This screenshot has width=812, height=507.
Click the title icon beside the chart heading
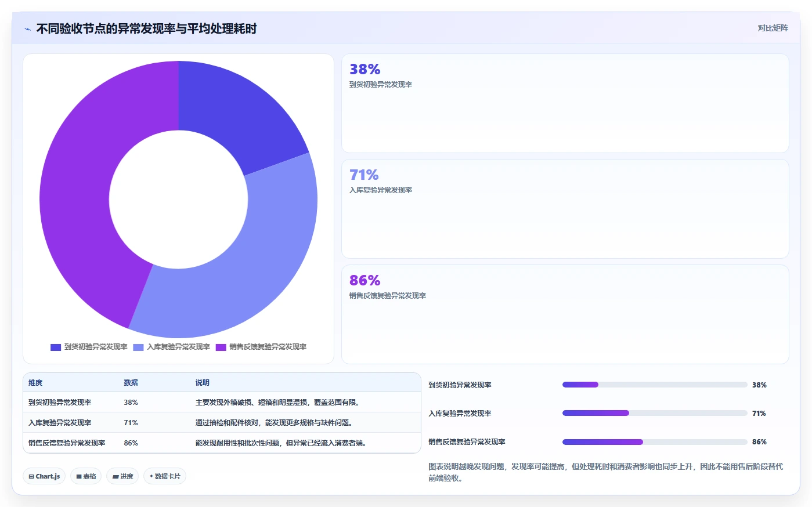click(x=27, y=29)
